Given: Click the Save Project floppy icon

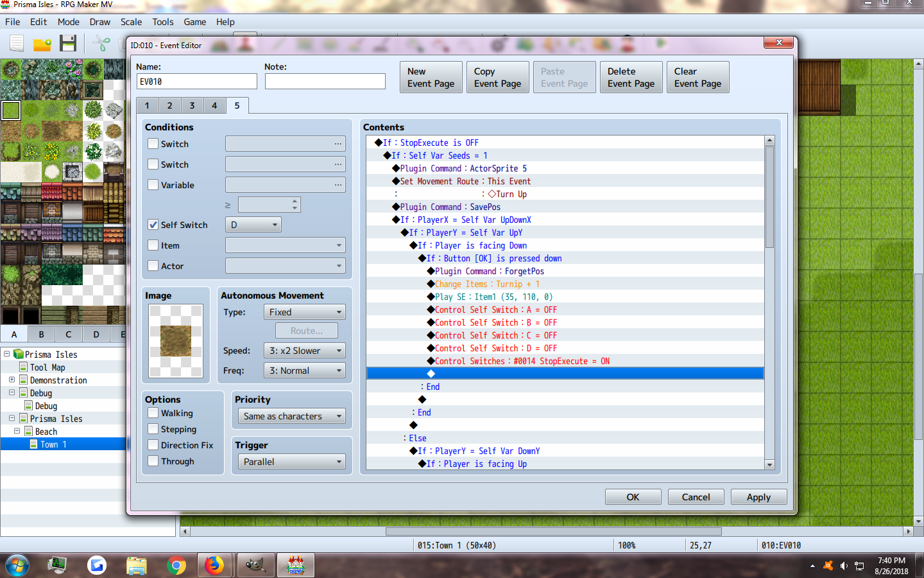Looking at the screenshot, I should point(68,44).
